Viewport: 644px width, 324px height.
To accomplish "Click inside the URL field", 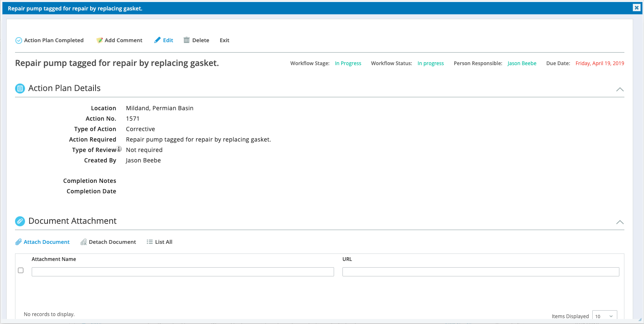I will (x=480, y=271).
